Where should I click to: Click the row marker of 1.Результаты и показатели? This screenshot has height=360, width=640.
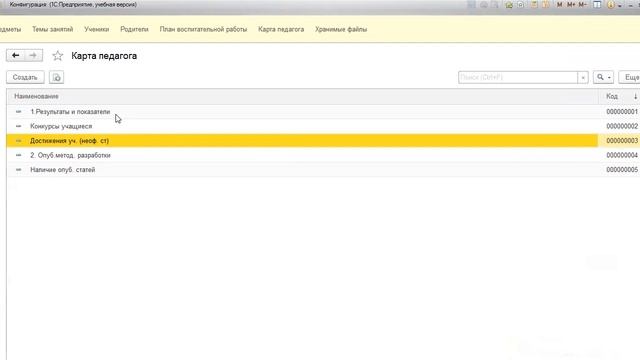[18, 111]
